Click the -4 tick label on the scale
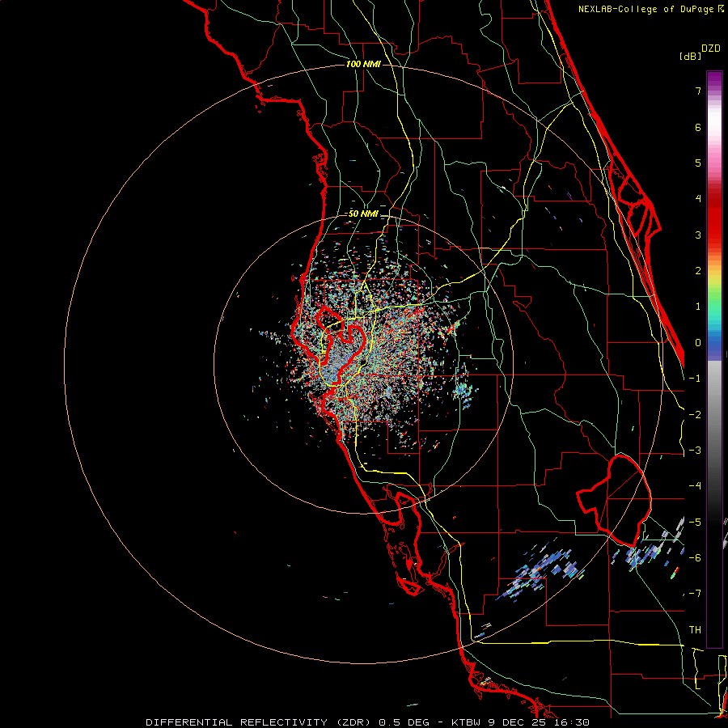 coord(695,486)
